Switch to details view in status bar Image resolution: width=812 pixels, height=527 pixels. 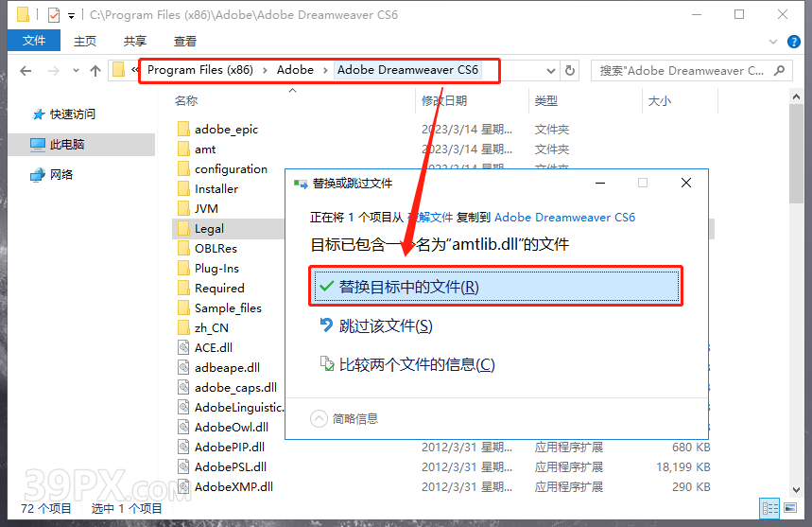pyautogui.click(x=769, y=508)
